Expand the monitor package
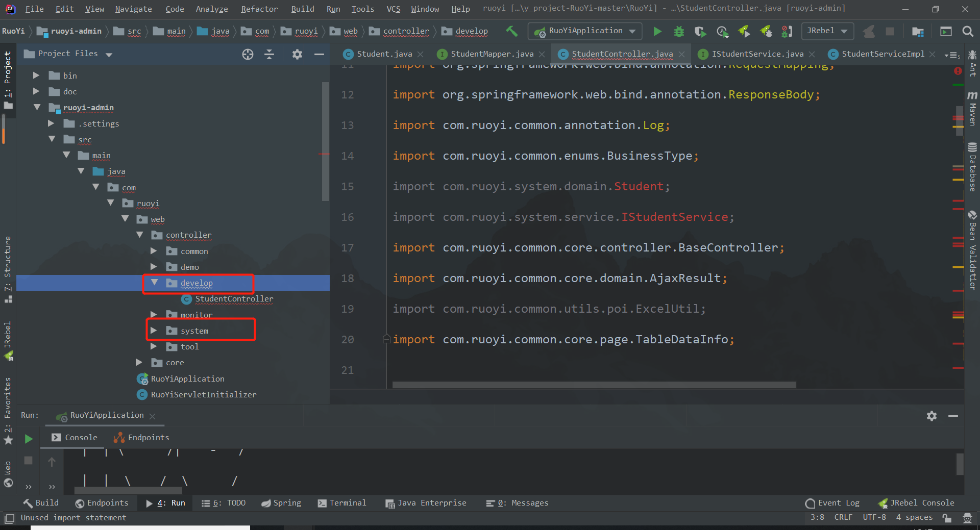Viewport: 980px width, 530px height. [154, 315]
